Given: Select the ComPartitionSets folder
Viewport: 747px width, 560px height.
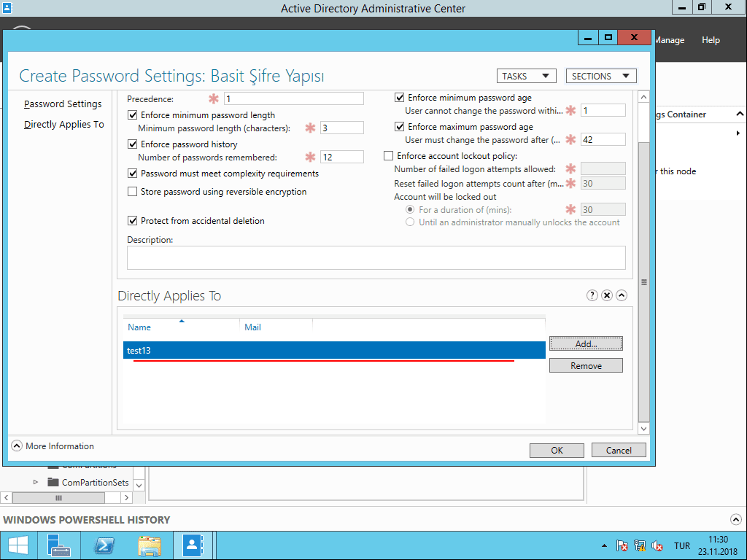Looking at the screenshot, I should tap(88, 483).
